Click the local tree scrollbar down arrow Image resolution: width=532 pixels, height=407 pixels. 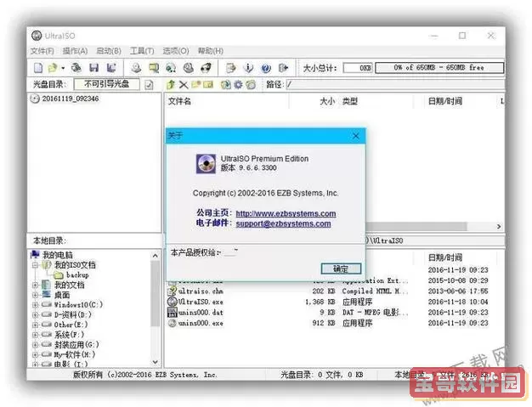click(x=155, y=362)
